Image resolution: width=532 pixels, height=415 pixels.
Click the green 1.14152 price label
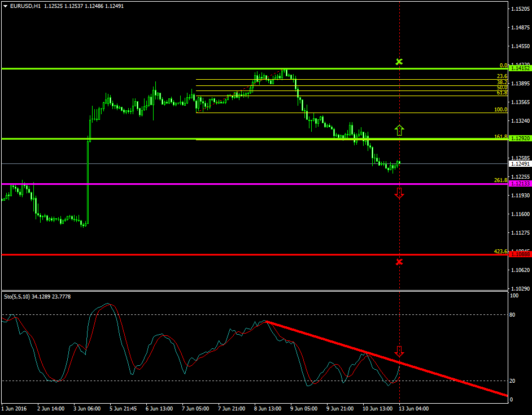coord(519,68)
